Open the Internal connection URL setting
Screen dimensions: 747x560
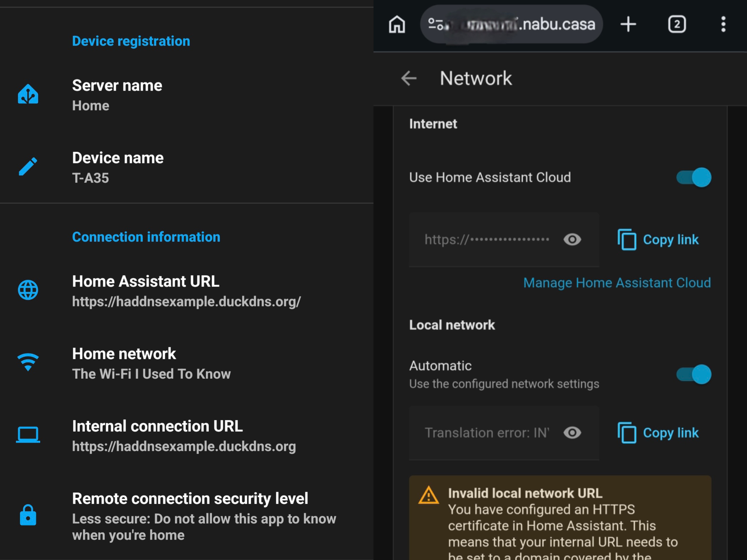184,436
